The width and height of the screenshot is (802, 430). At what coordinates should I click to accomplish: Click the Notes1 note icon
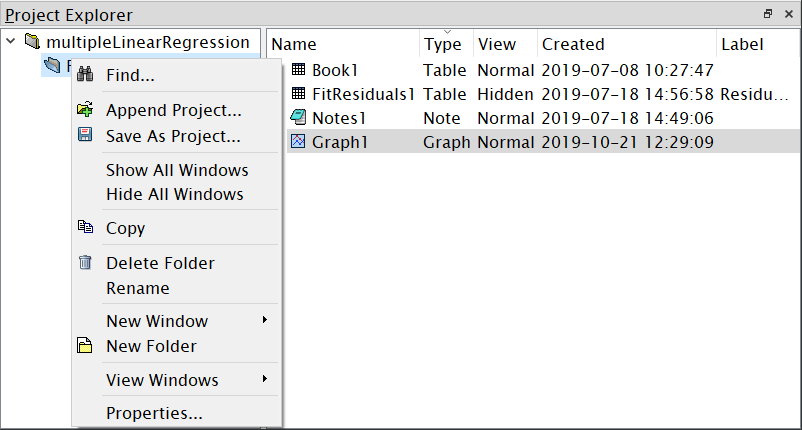click(298, 118)
